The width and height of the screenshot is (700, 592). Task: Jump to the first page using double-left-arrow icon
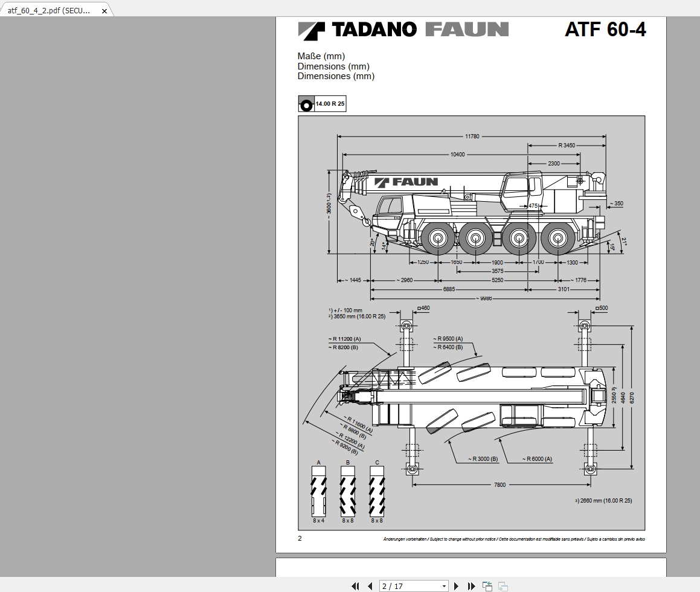pos(355,586)
